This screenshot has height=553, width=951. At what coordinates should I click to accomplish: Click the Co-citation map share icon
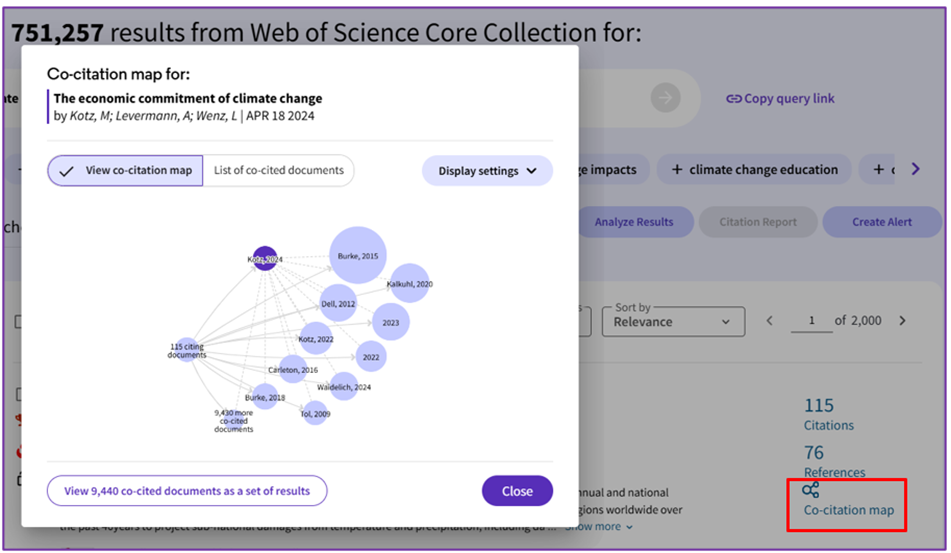point(811,490)
